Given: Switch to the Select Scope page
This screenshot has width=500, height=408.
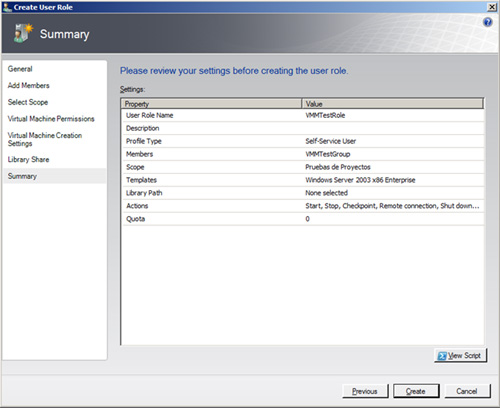Looking at the screenshot, I should point(28,102).
